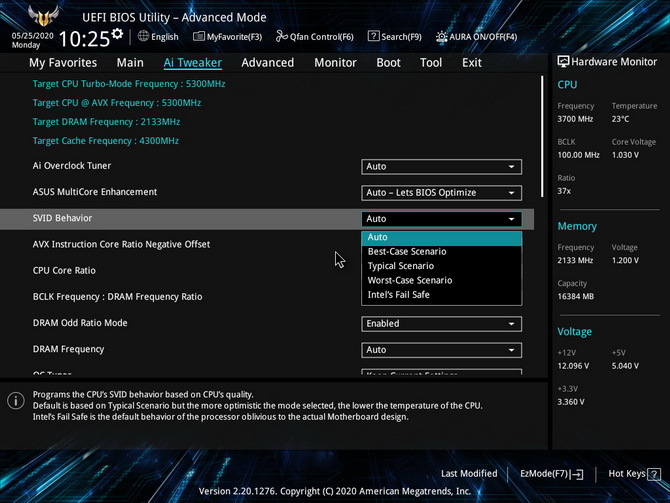
Task: Click Target CPU Turbo-Mode Frequency text
Action: tap(129, 84)
